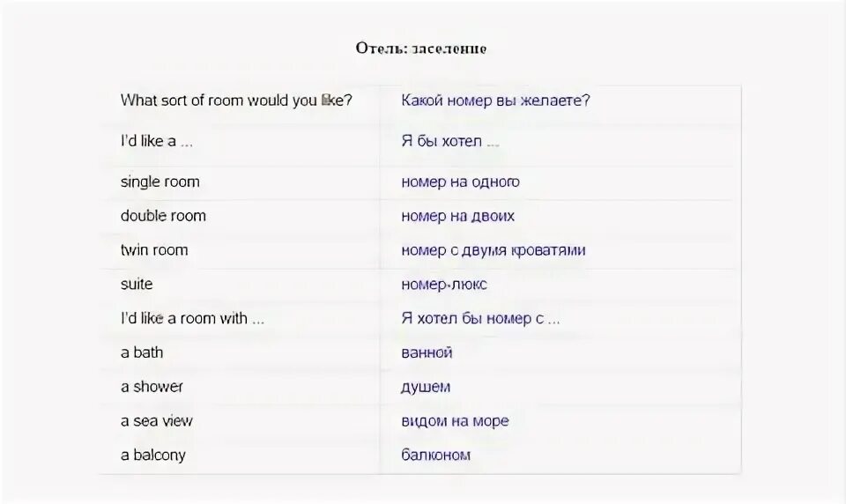Select the 'a sea view' entry
The image size is (846, 504).
click(157, 421)
